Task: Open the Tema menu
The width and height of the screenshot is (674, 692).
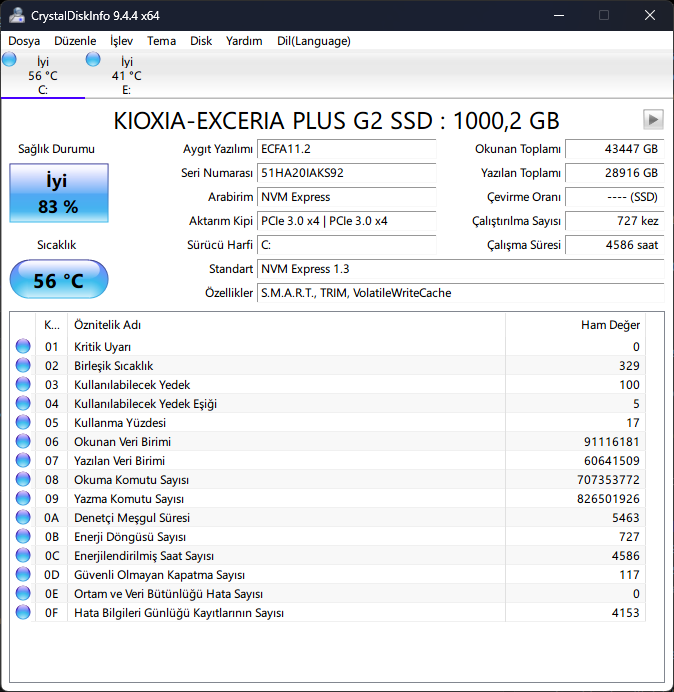Action: [x=162, y=41]
